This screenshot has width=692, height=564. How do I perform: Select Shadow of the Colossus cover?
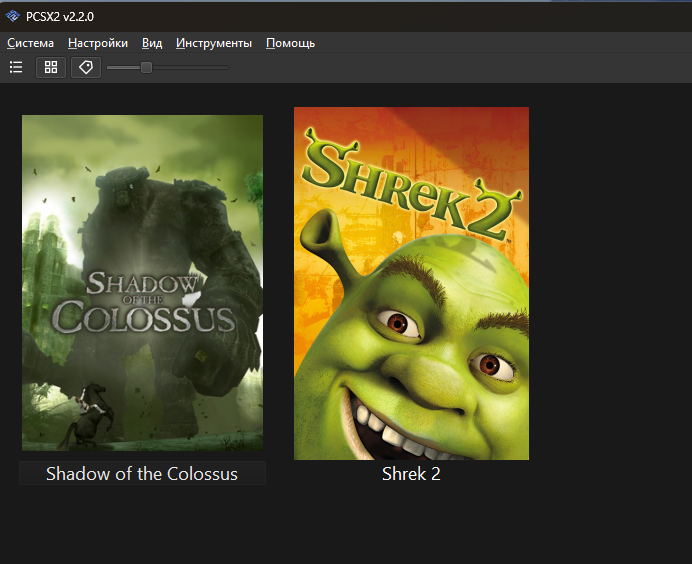(143, 283)
